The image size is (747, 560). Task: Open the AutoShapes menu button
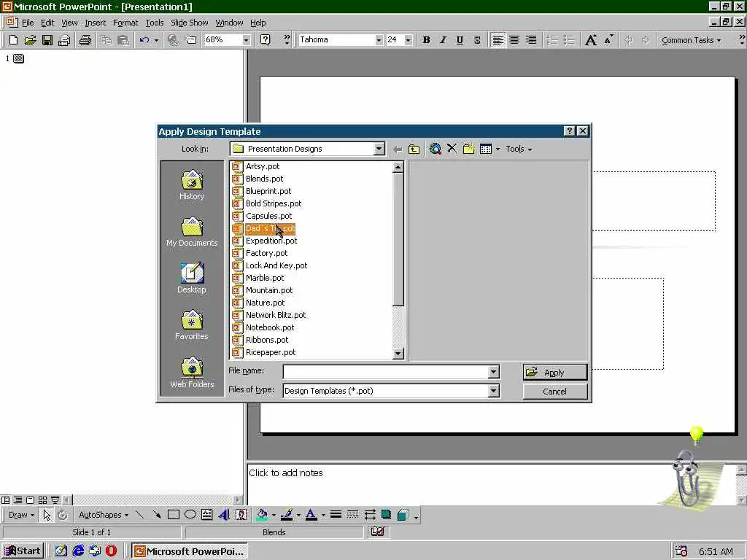click(x=104, y=515)
